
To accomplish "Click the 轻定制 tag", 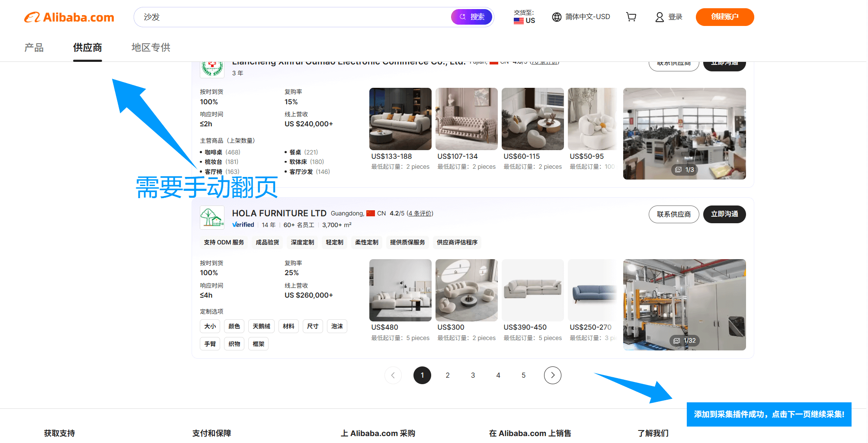I will click(334, 242).
